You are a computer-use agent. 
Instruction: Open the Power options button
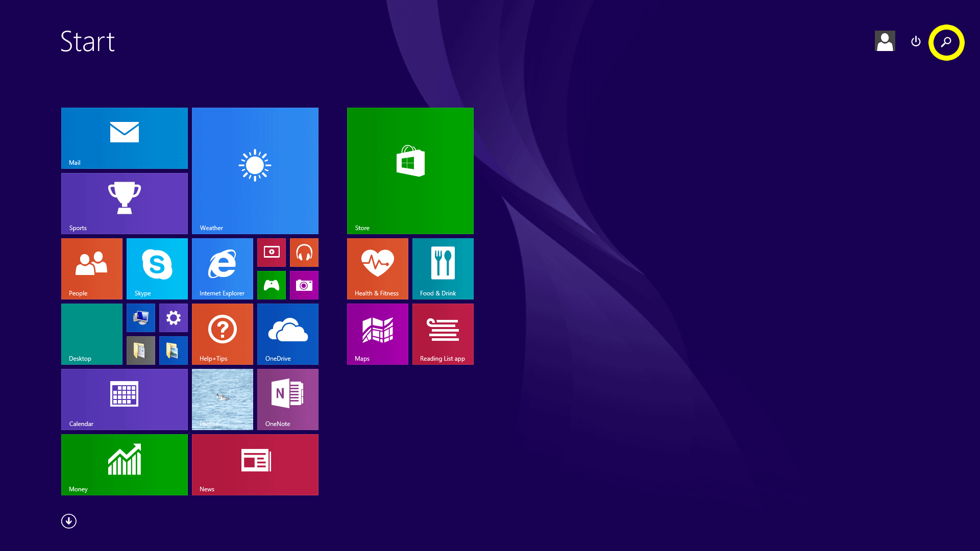(x=916, y=41)
